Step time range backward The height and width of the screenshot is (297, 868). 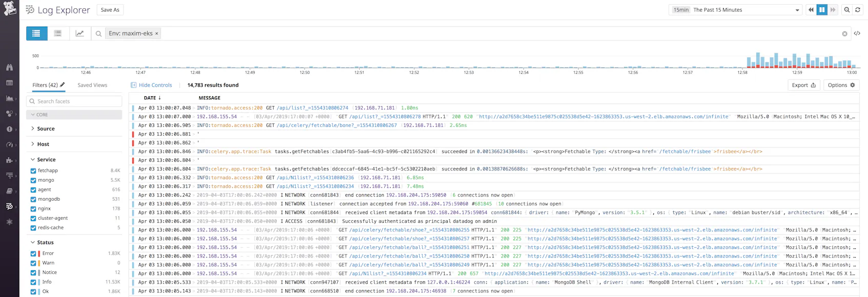click(811, 10)
